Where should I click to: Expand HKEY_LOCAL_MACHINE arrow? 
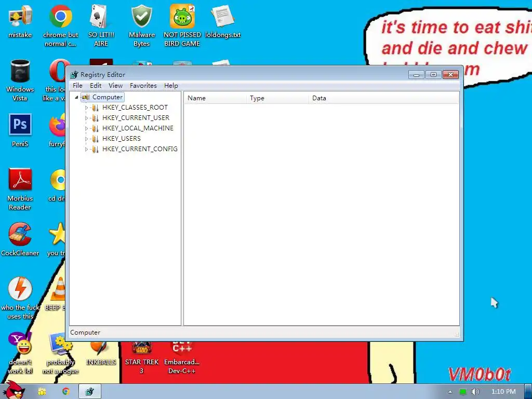86,128
